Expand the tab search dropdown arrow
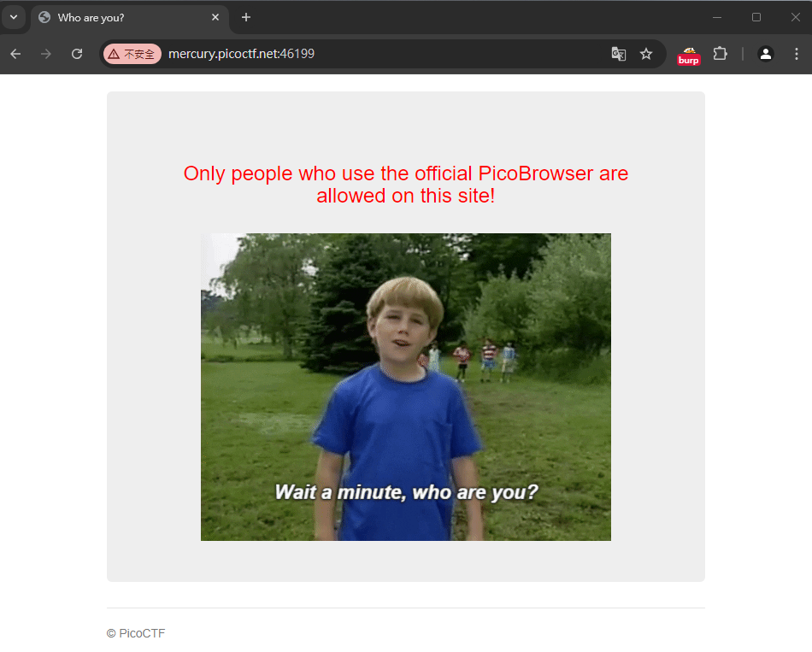812x652 pixels. pos(14,17)
